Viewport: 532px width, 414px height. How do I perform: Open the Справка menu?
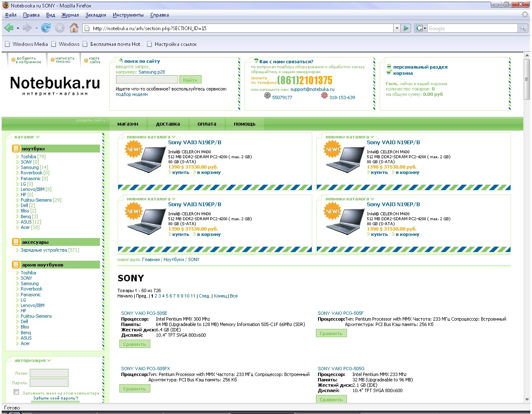[x=159, y=15]
